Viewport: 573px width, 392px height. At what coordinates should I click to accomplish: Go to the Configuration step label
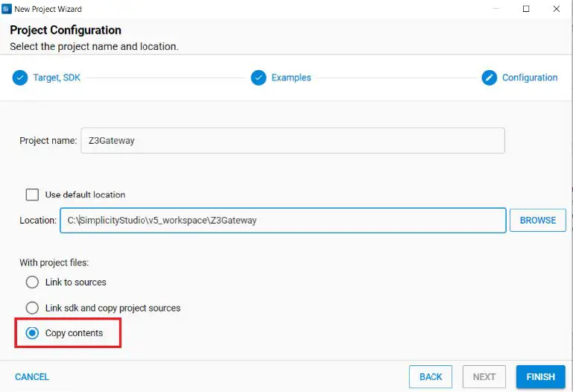[x=530, y=78]
